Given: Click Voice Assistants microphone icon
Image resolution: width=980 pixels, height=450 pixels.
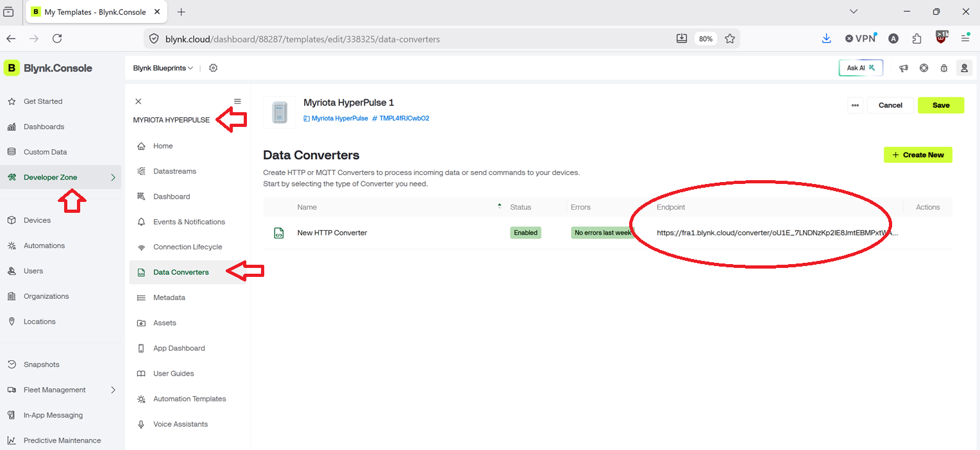Looking at the screenshot, I should [x=141, y=424].
